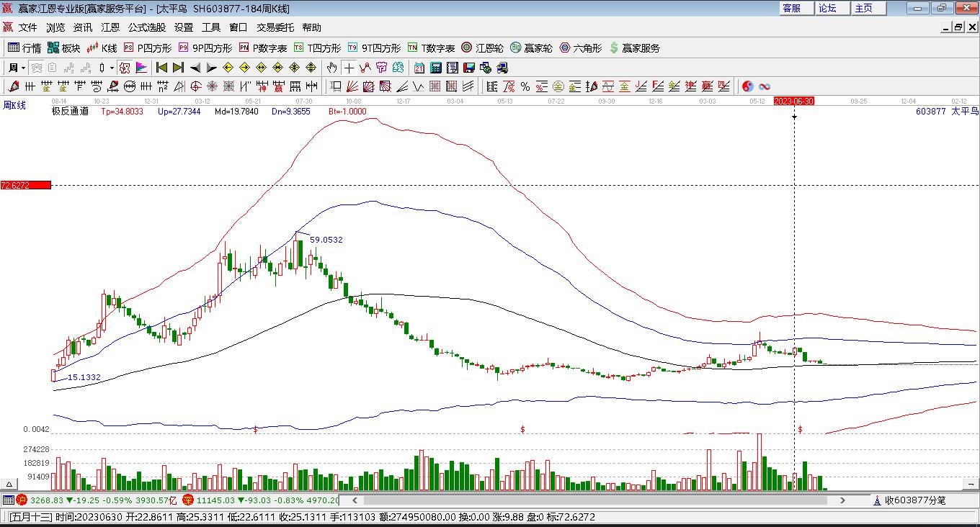Expand the bottom-left panel up arrow
Viewport: 980px width, 527px height.
(x=10, y=485)
